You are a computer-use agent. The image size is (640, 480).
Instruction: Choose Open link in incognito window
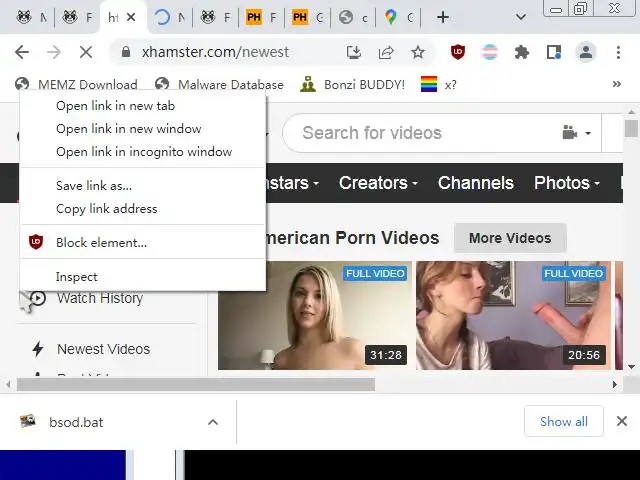[x=143, y=151]
